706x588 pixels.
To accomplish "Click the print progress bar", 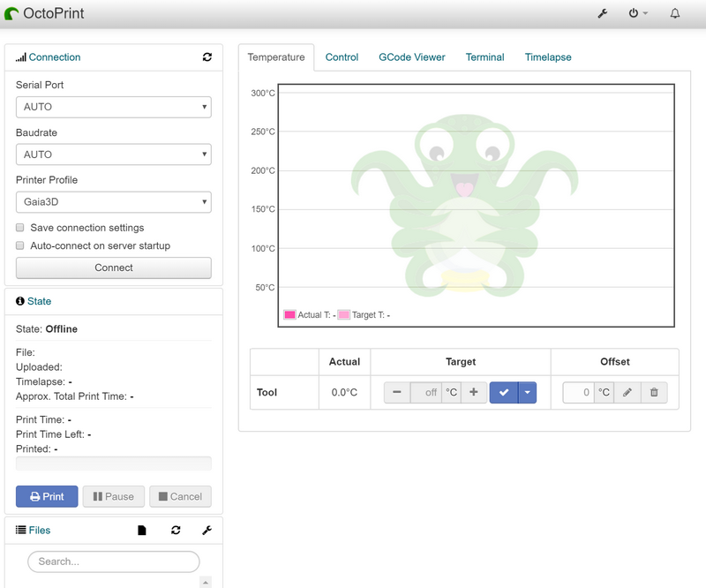I will pyautogui.click(x=114, y=464).
